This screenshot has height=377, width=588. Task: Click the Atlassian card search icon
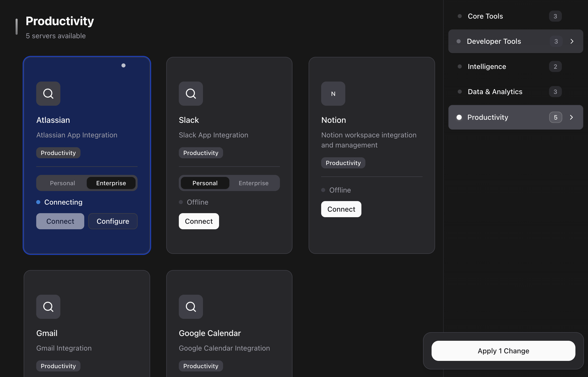[x=48, y=94]
